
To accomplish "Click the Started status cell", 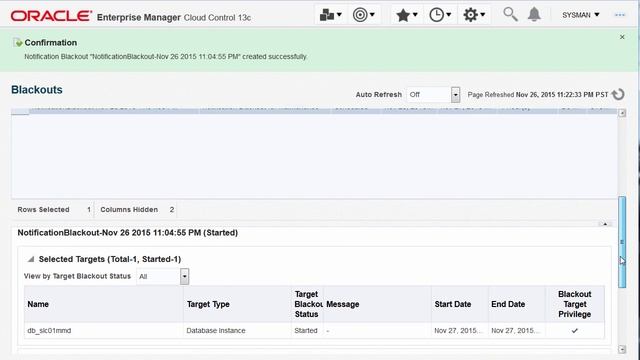I will pos(306,331).
